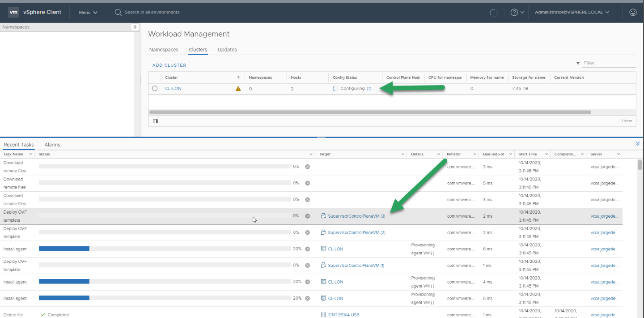Screen dimensions: 644x318
Task: Click the VM icon beside SupervisorControlPlaneVM (2)
Action: point(323,232)
